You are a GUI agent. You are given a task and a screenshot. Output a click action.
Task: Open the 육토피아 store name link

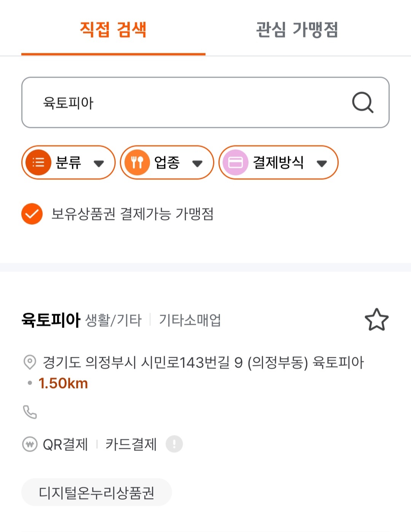click(x=51, y=320)
